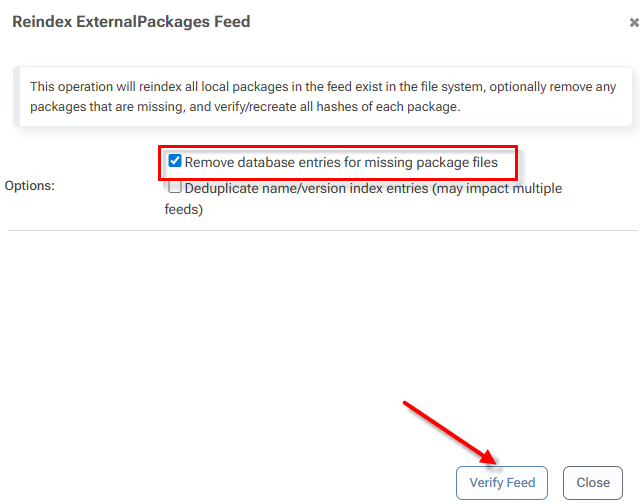640x504 pixels.
Task: Click the reindex operation info message box
Action: [x=320, y=97]
